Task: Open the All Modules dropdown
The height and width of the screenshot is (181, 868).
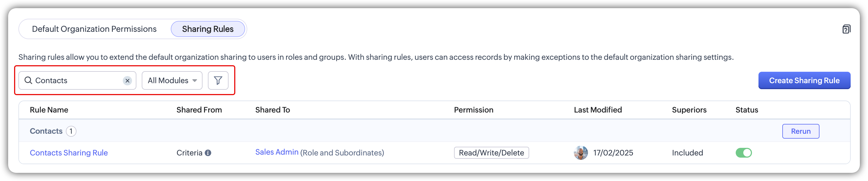Action: pyautogui.click(x=172, y=80)
